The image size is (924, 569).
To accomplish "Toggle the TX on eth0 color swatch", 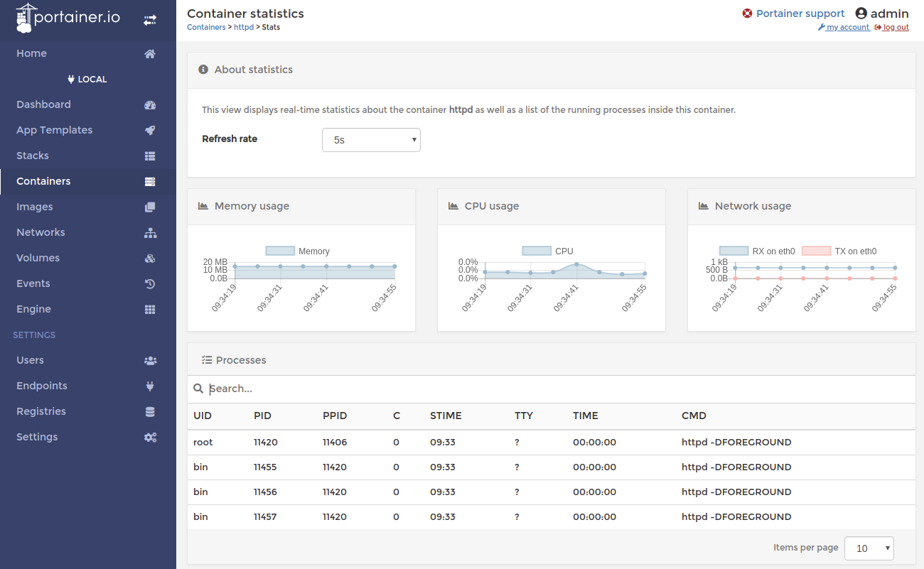I will coord(816,251).
